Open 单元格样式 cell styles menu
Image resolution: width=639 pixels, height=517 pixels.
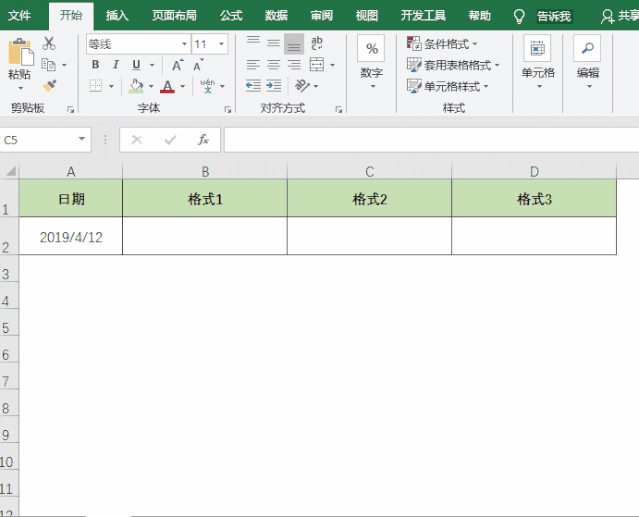447,86
